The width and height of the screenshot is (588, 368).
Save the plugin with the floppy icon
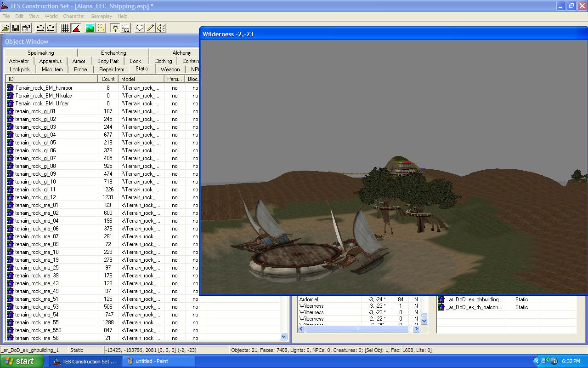pyautogui.click(x=16, y=28)
